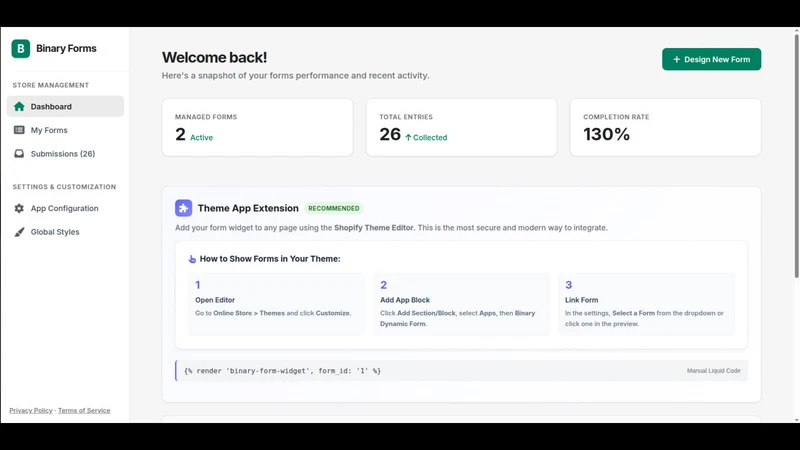800x450 pixels.
Task: Click the Active status text
Action: pyautogui.click(x=202, y=138)
